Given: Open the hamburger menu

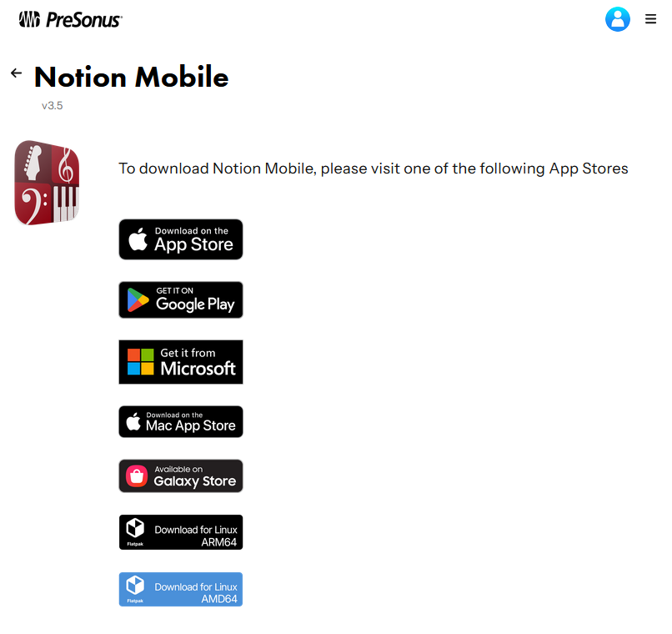Looking at the screenshot, I should [650, 19].
